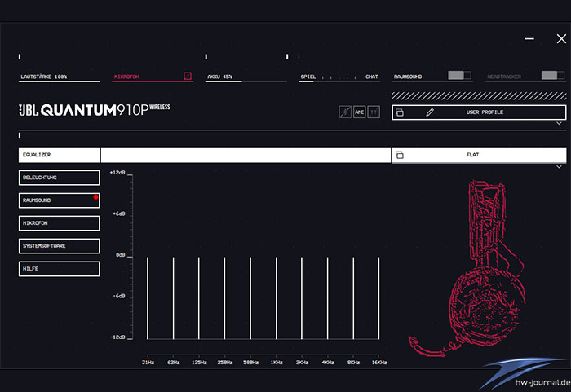The image size is (571, 392).
Task: Click the 4KHz equalizer band
Action: [x=328, y=298]
